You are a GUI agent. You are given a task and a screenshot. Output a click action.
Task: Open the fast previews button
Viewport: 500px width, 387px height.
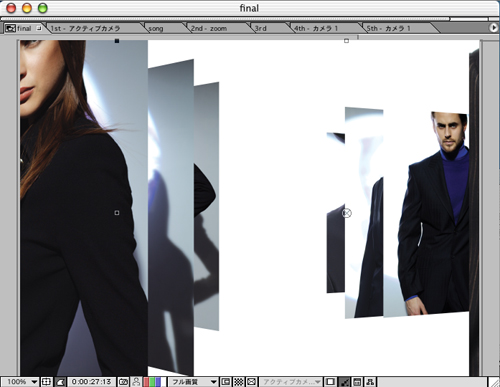344,382
